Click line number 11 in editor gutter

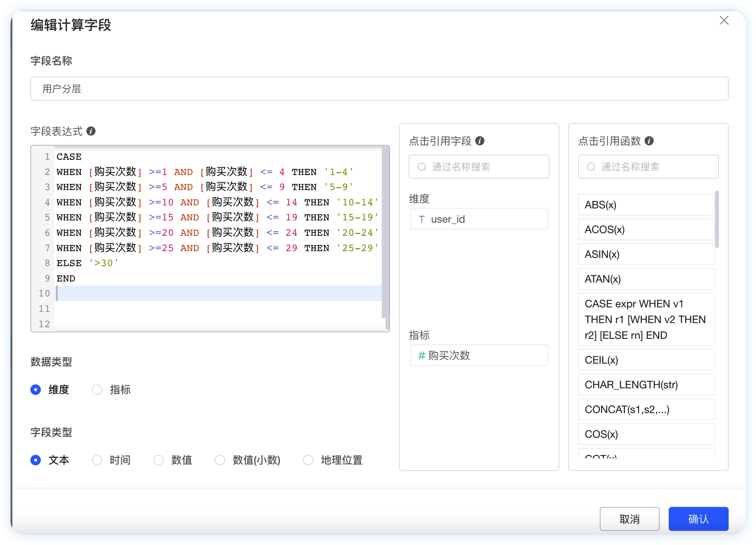(x=44, y=309)
